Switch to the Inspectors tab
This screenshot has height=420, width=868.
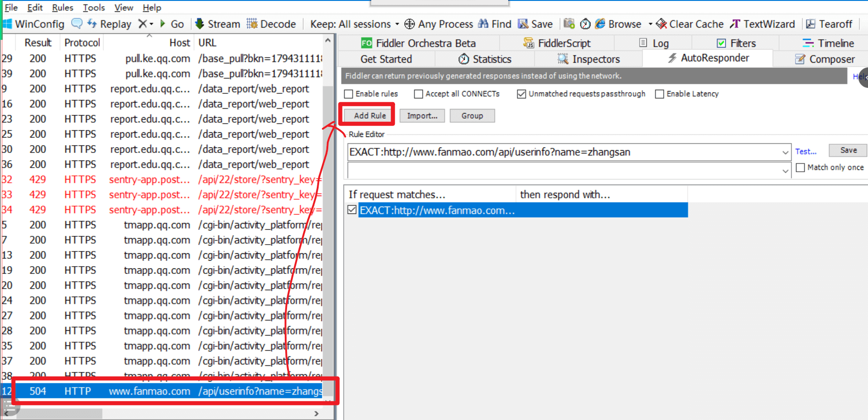point(589,59)
